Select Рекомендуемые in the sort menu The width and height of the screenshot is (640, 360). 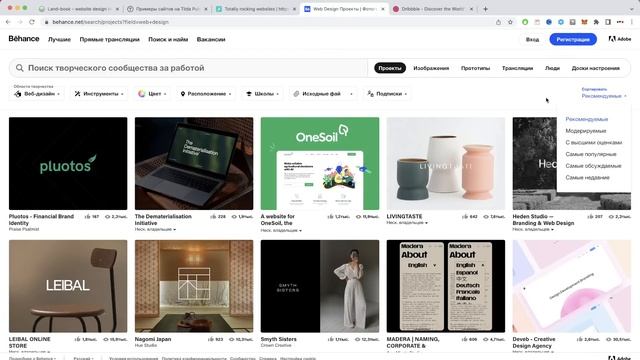point(587,119)
